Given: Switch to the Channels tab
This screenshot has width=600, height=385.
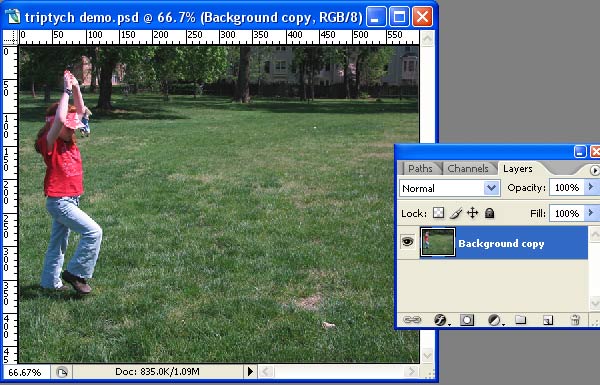Looking at the screenshot, I should 468,168.
